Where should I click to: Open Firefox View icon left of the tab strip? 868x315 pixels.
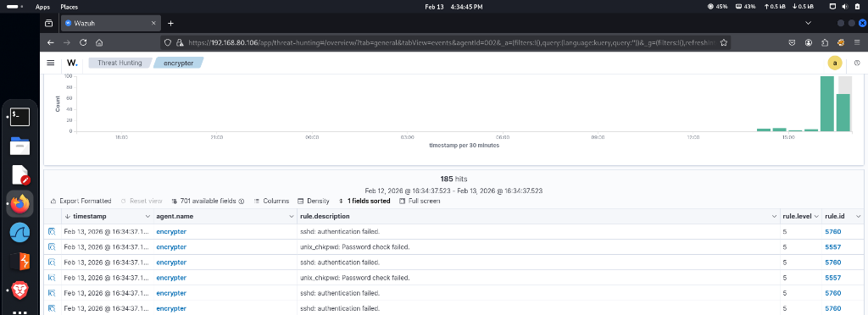coord(48,23)
